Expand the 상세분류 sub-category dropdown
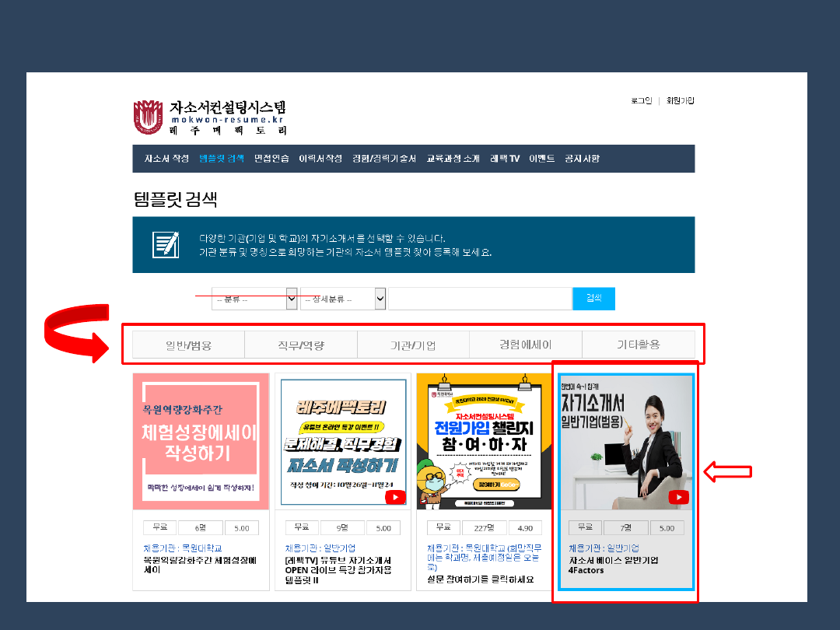The height and width of the screenshot is (630, 840). tap(343, 299)
